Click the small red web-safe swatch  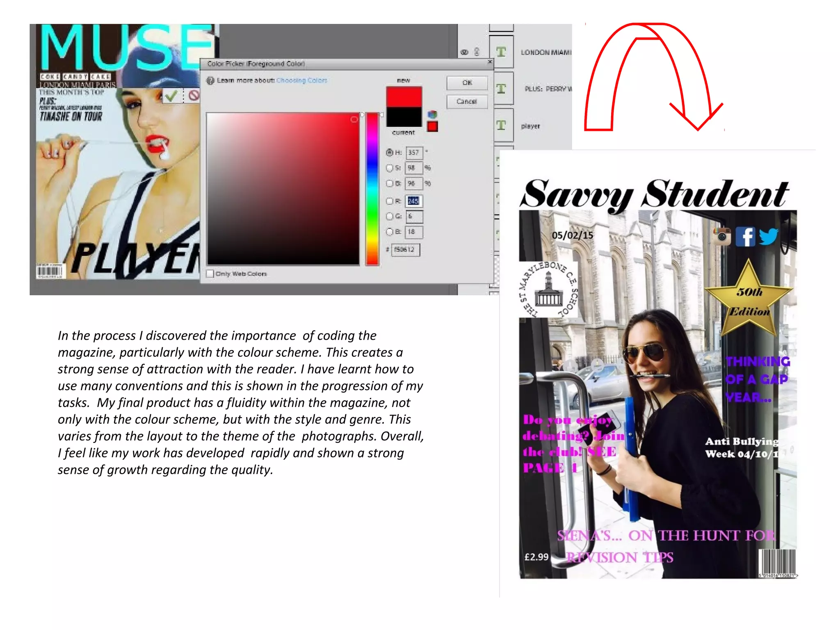[432, 127]
